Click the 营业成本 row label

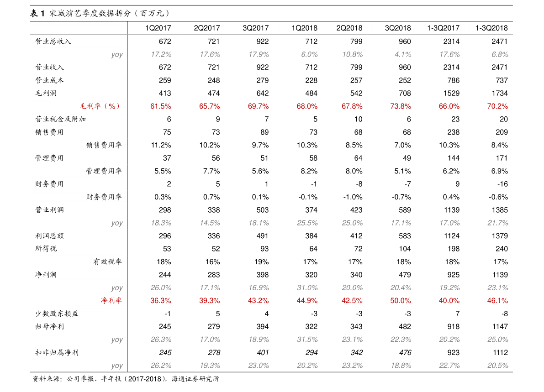tap(49, 80)
